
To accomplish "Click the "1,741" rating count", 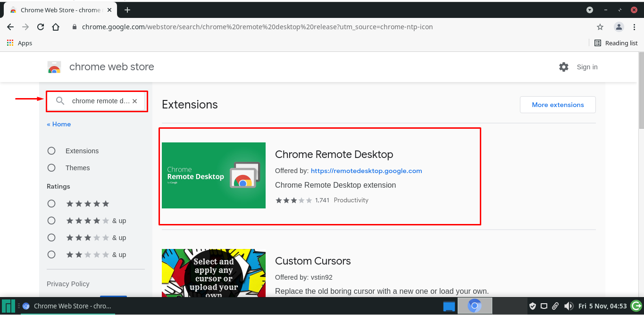I will [322, 200].
